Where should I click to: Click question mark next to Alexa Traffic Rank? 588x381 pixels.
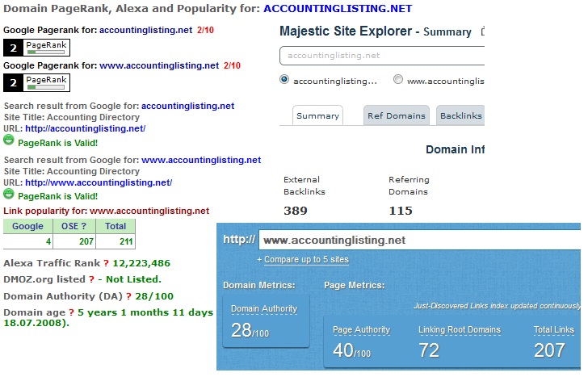pyautogui.click(x=106, y=263)
